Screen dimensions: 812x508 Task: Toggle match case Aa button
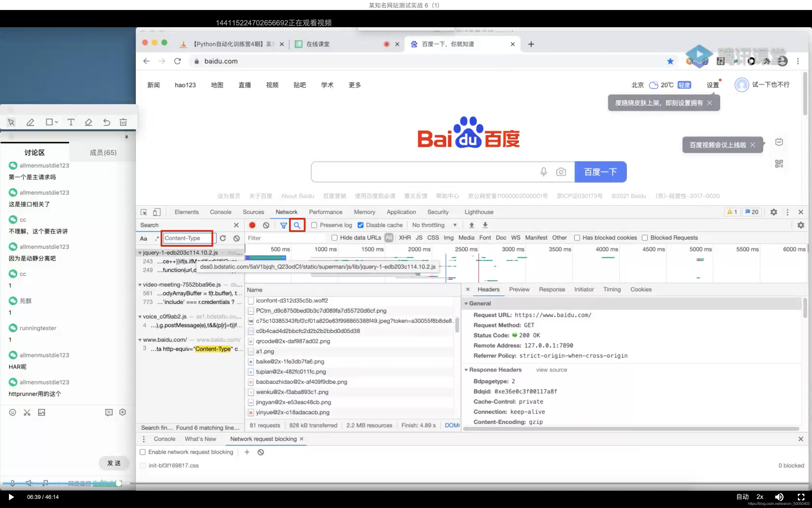click(x=143, y=239)
